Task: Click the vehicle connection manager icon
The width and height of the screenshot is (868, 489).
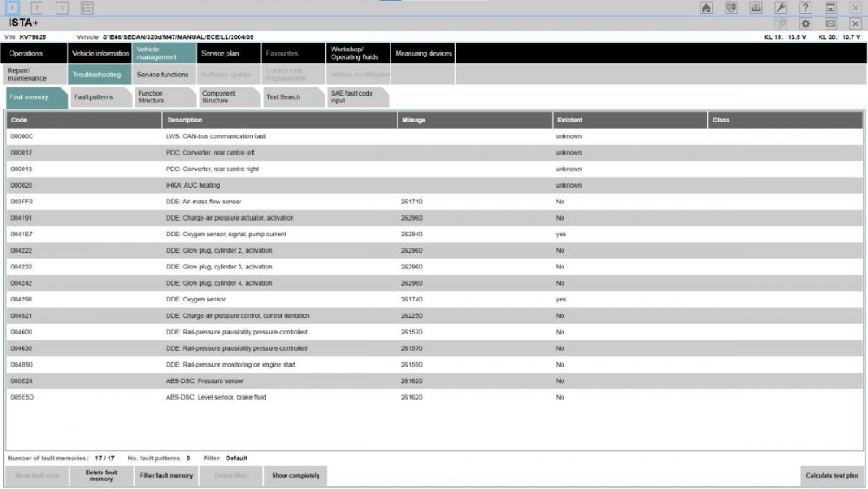Action: point(731,8)
